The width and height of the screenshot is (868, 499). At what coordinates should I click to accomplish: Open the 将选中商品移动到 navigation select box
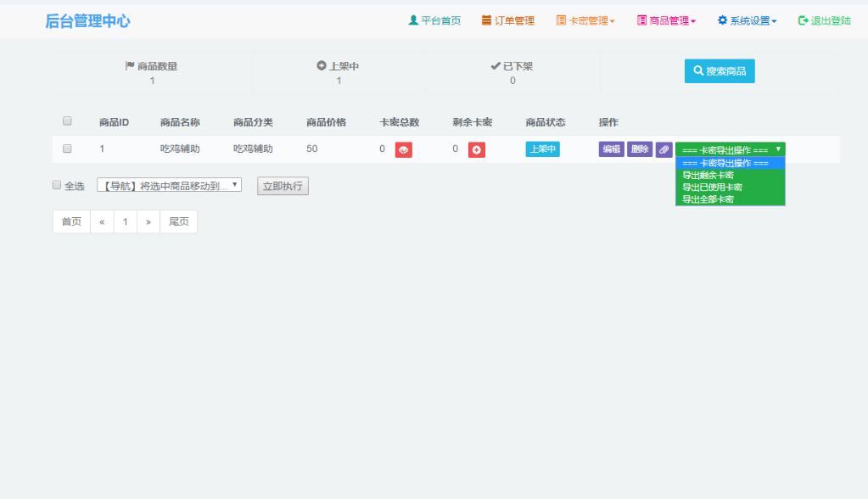click(169, 185)
